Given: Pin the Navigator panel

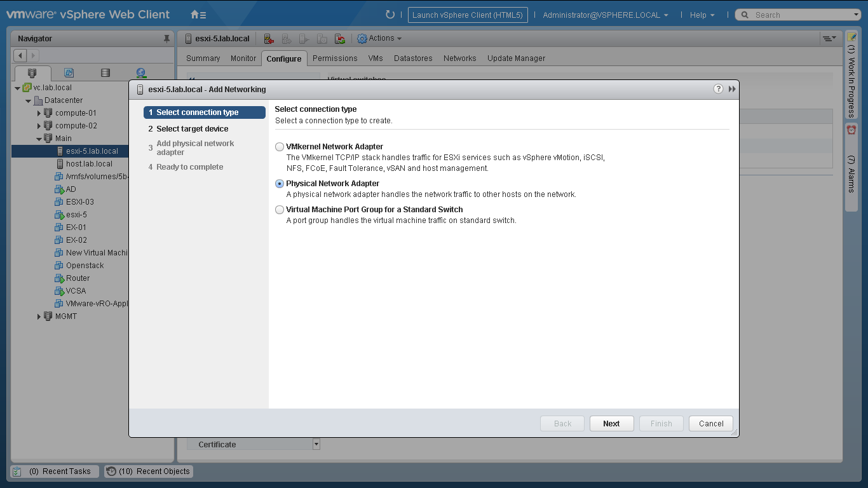Looking at the screenshot, I should click(167, 39).
